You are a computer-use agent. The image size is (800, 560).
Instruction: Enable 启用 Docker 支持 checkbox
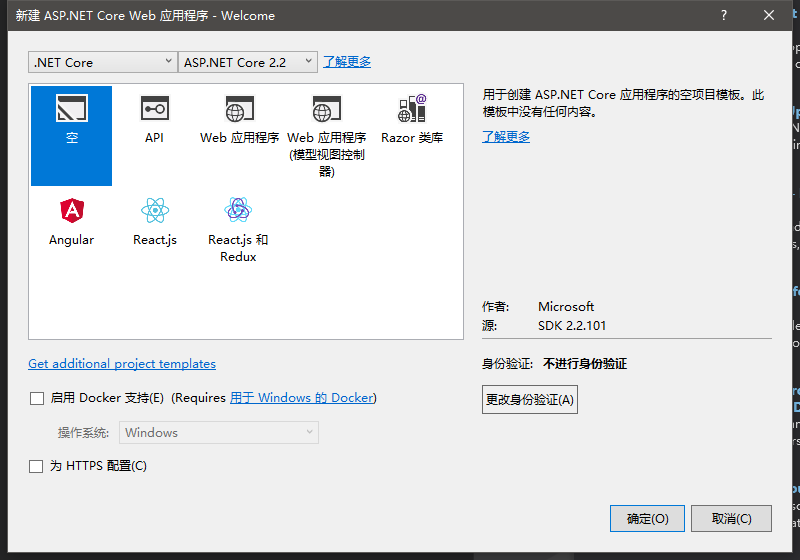[x=37, y=398]
